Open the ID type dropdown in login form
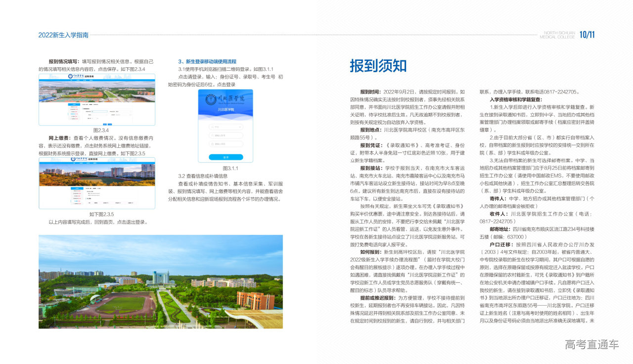 point(226,126)
